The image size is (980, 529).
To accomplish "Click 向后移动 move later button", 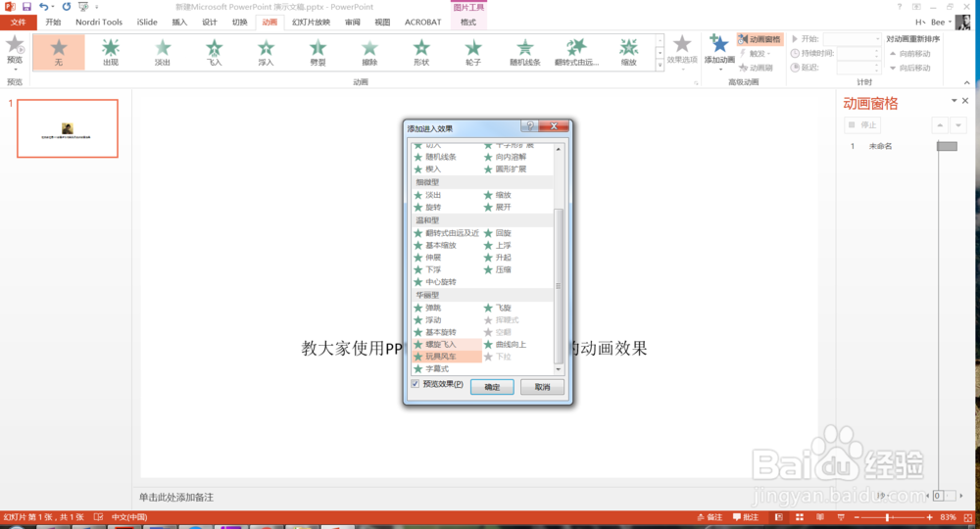I will point(910,68).
